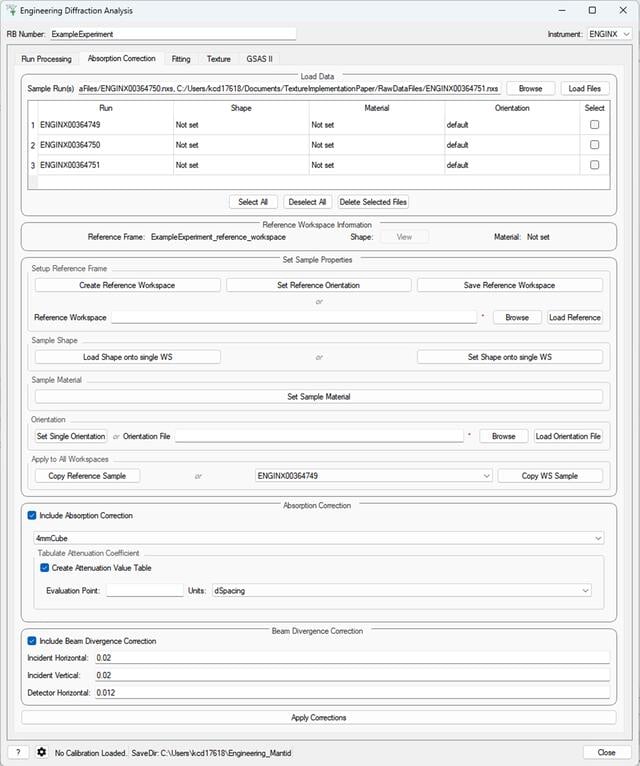This screenshot has width=640, height=766.
Task: Open the 4mmCube preset dropdown
Action: [319, 538]
